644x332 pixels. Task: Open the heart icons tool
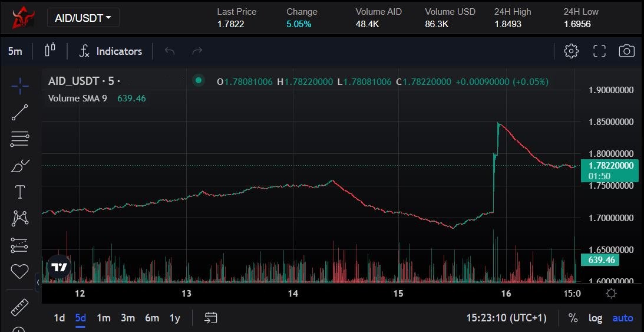coord(19,271)
